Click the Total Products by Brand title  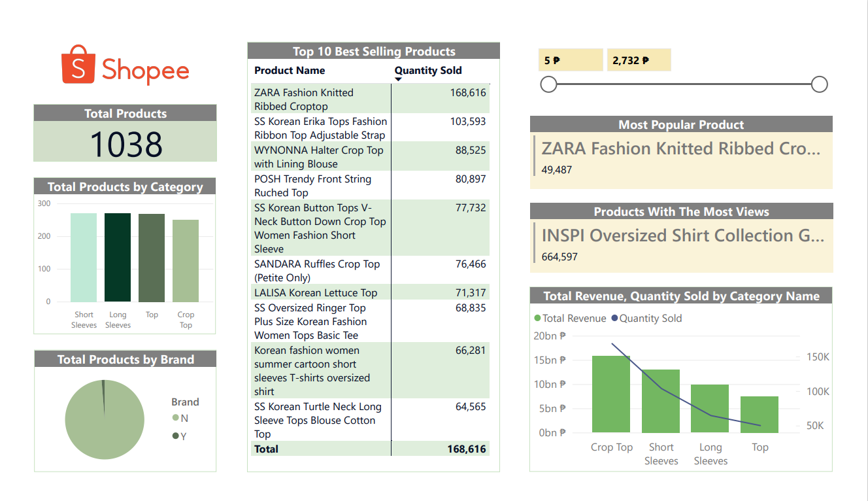125,360
